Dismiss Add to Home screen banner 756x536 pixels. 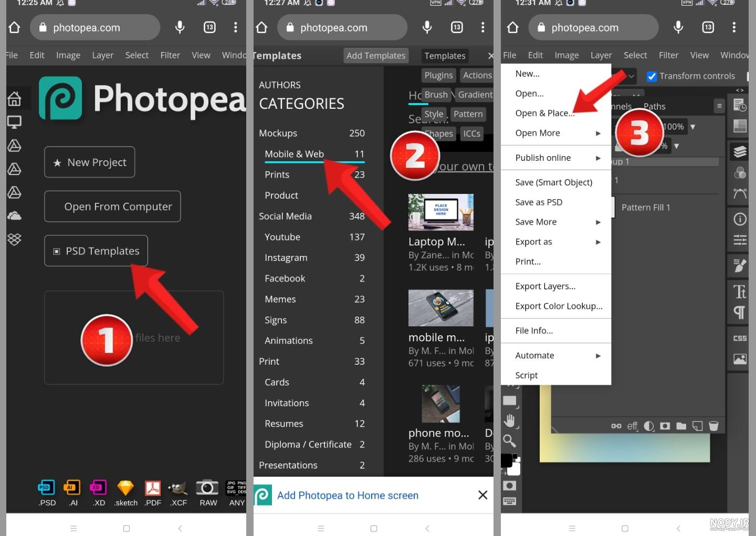point(483,495)
